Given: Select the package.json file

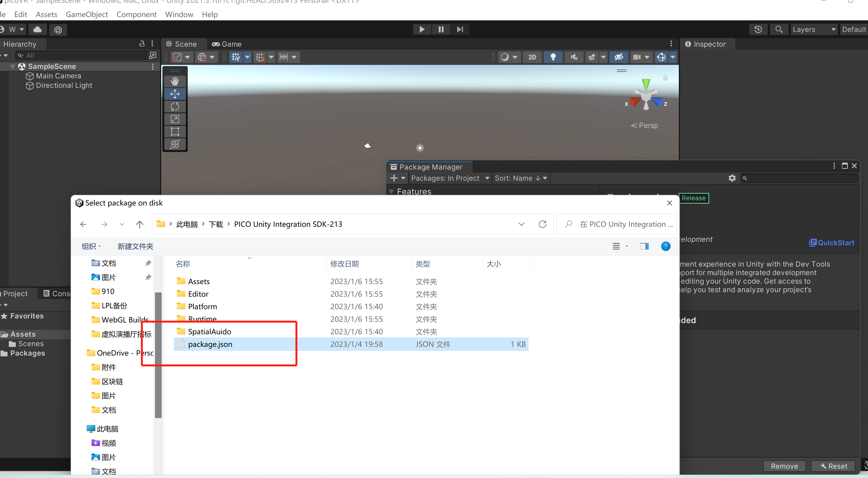Looking at the screenshot, I should click(210, 344).
